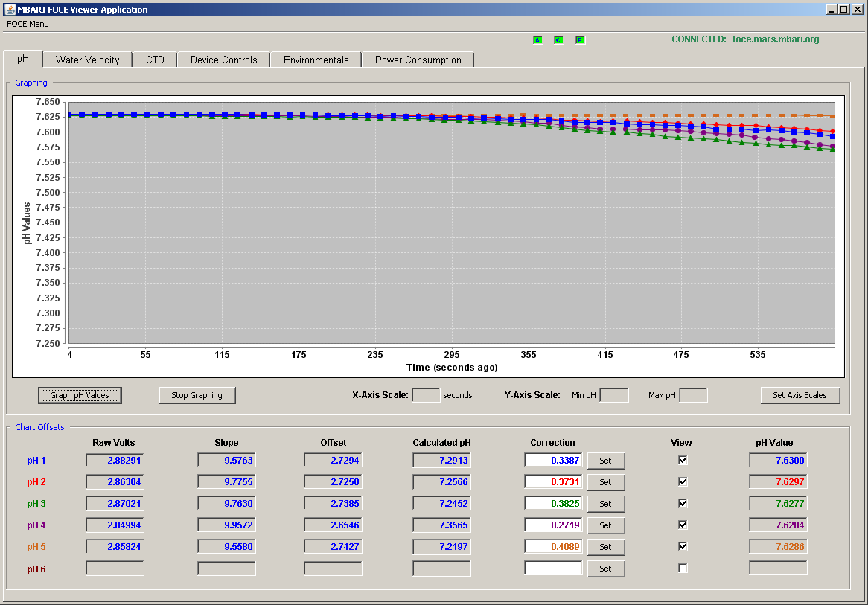The image size is (868, 605).
Task: Open the FOCE Menu
Action: (28, 24)
